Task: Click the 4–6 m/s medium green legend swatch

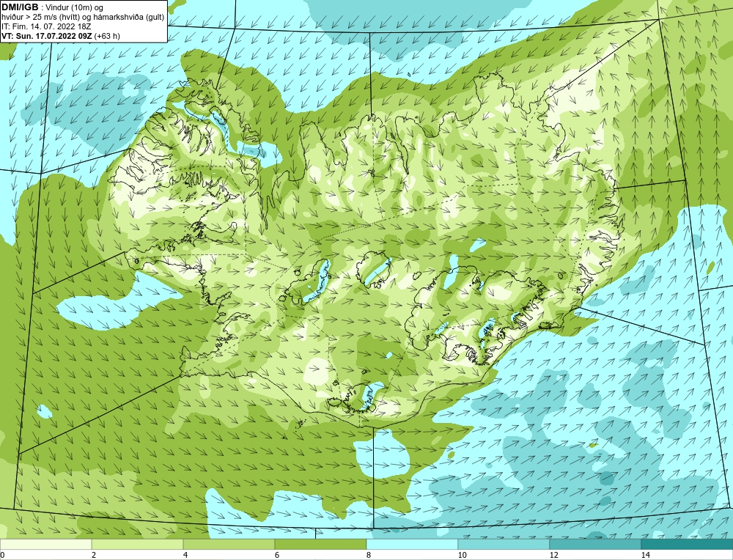Action: 229,544
